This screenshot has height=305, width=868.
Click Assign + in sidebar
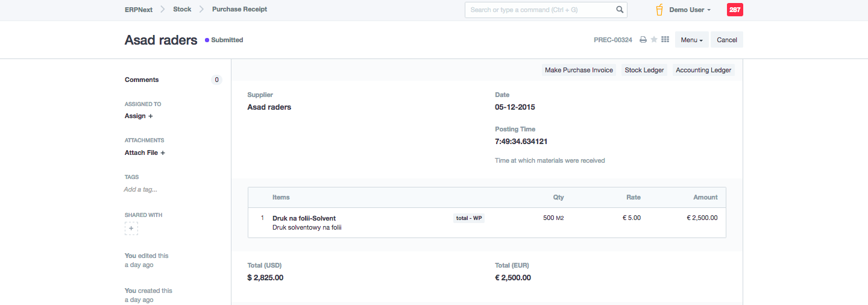(x=139, y=116)
